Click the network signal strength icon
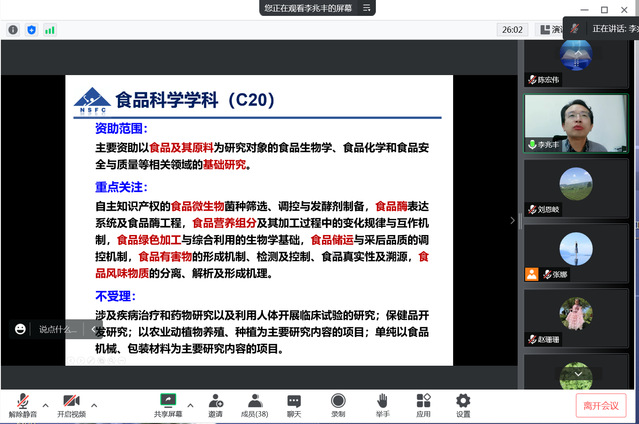 50,30
